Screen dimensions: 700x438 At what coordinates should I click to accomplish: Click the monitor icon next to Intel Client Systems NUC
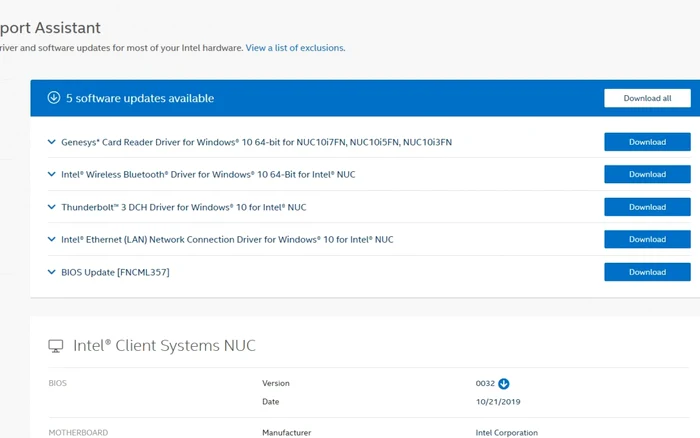coord(56,346)
